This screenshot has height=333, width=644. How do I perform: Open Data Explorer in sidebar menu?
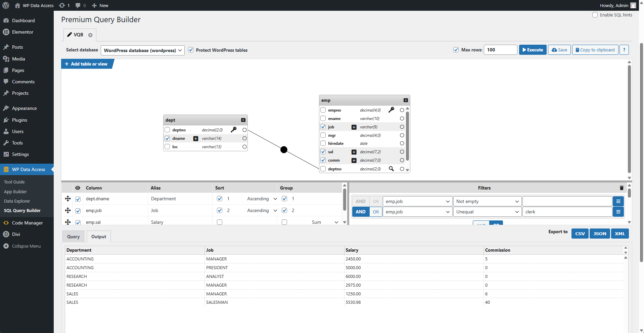click(17, 201)
